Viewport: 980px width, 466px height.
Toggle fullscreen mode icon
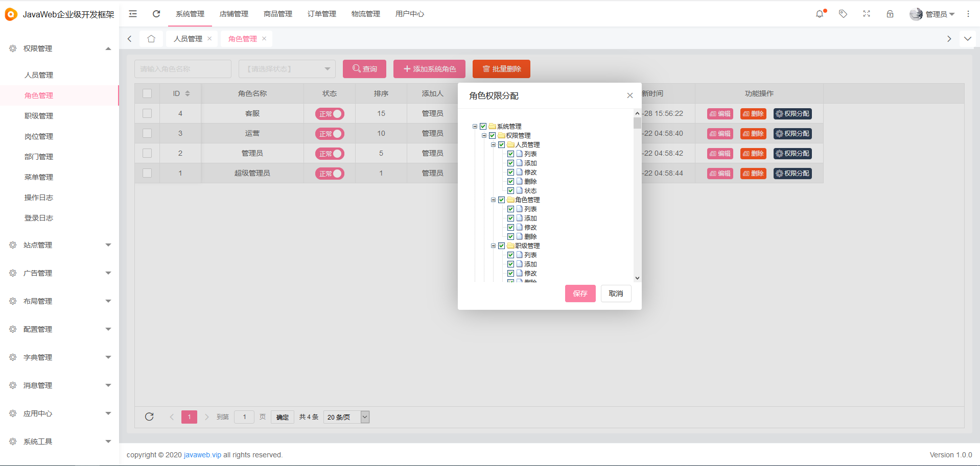coord(866,14)
